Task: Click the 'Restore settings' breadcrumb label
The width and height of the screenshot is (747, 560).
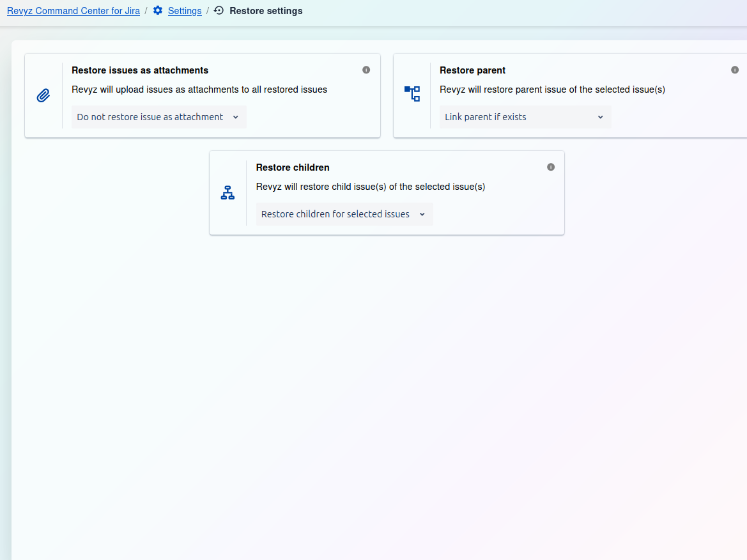Action: (266, 11)
